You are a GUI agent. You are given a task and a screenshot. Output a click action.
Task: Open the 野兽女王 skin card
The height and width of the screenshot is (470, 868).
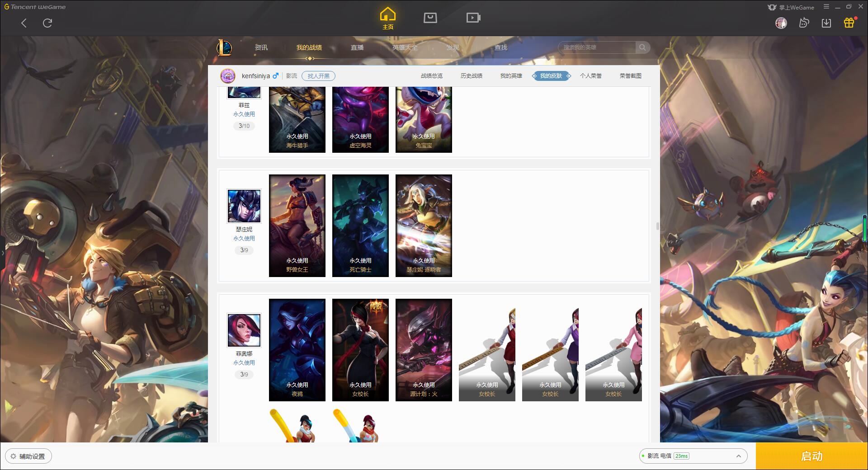click(297, 226)
